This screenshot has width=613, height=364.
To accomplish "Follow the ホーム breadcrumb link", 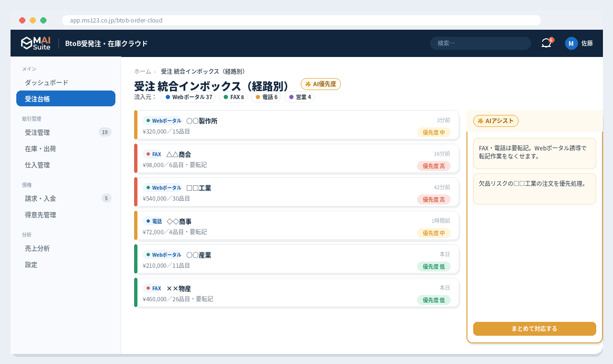I will (x=143, y=71).
